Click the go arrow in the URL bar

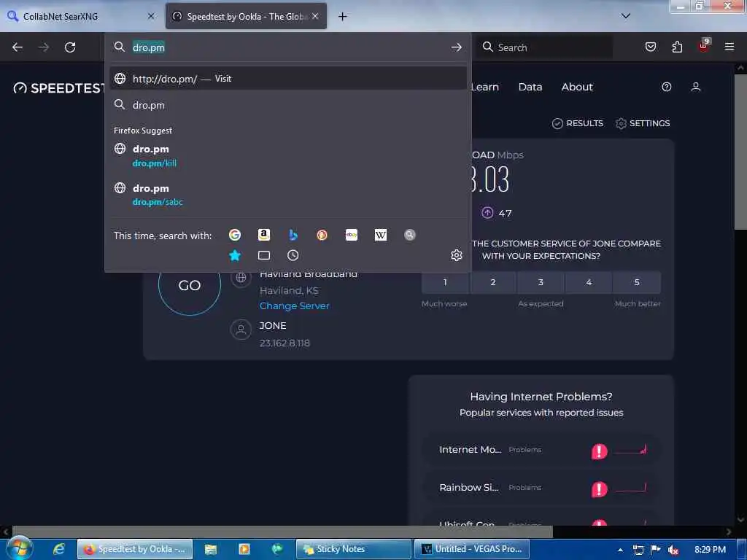457,47
